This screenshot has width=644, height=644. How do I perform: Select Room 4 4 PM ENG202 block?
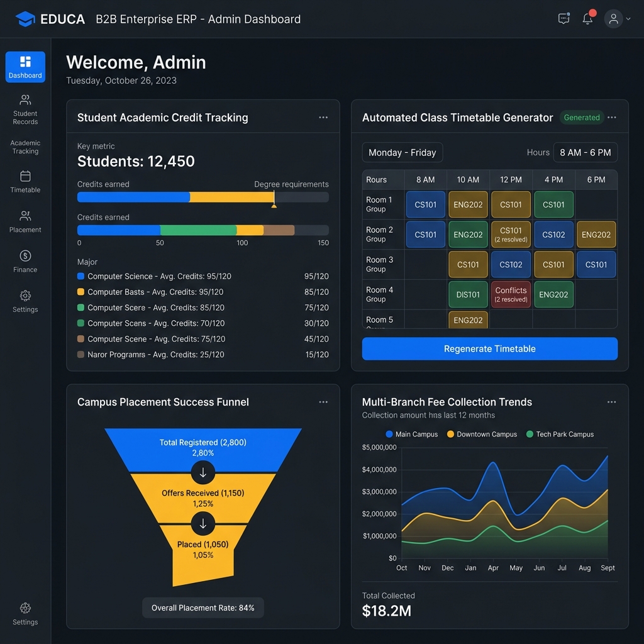(x=553, y=294)
